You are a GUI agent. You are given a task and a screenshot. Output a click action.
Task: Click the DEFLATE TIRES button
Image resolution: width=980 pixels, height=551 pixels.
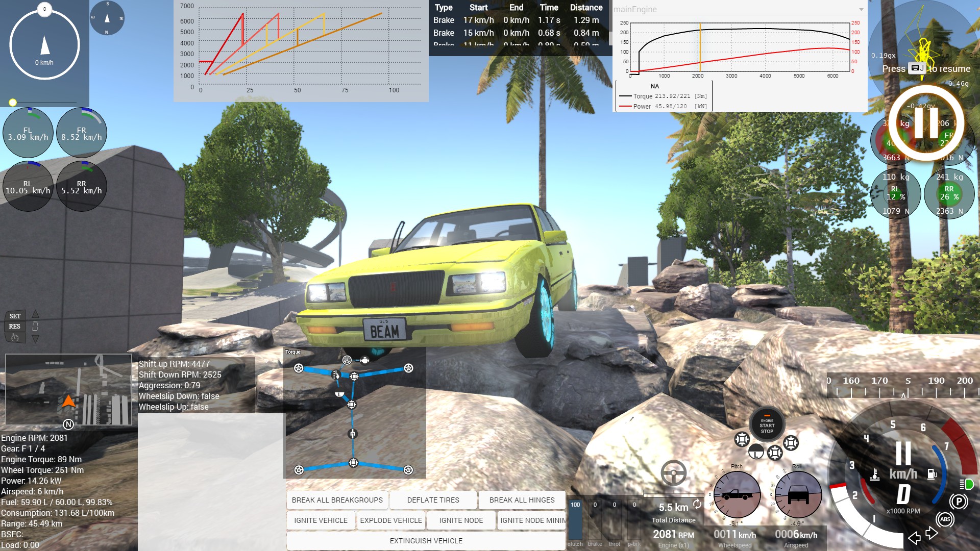[x=433, y=500]
